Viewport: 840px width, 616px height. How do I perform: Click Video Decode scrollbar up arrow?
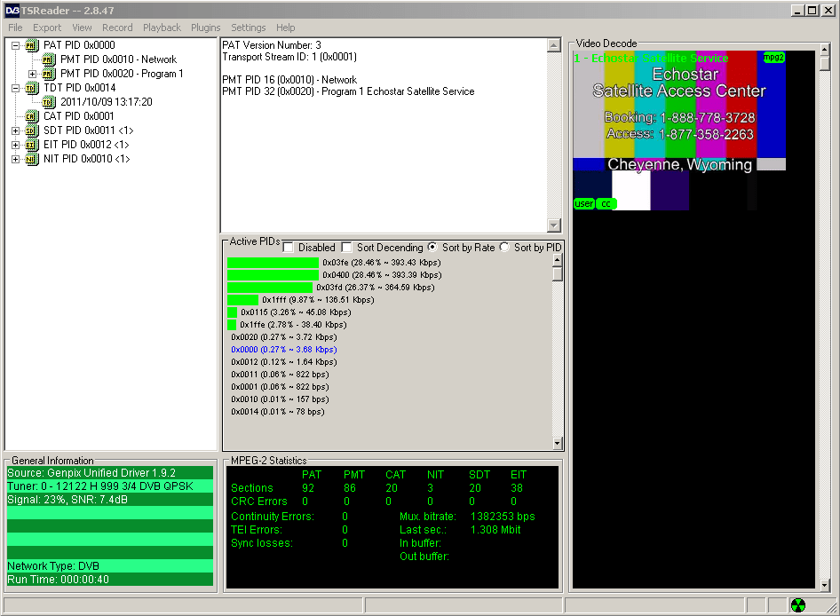(825, 50)
